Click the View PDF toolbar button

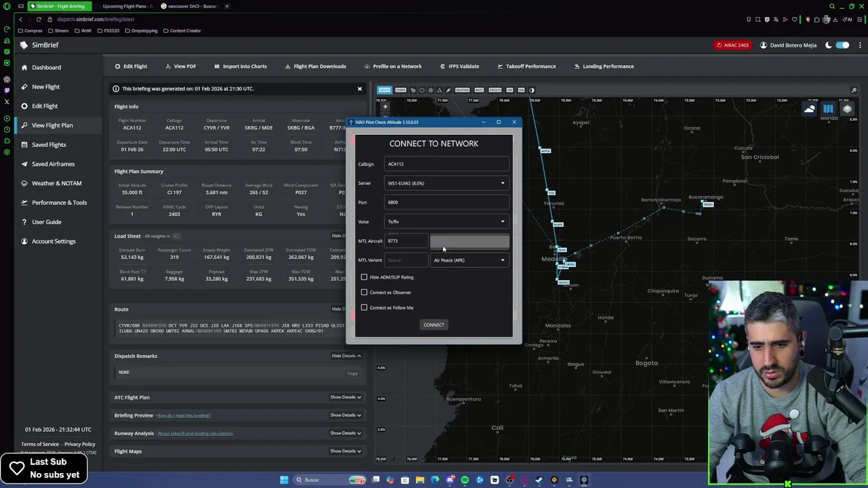coord(180,66)
